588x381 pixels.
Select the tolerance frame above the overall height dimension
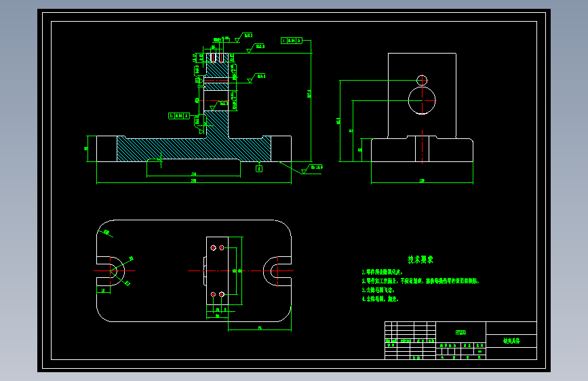tap(292, 41)
